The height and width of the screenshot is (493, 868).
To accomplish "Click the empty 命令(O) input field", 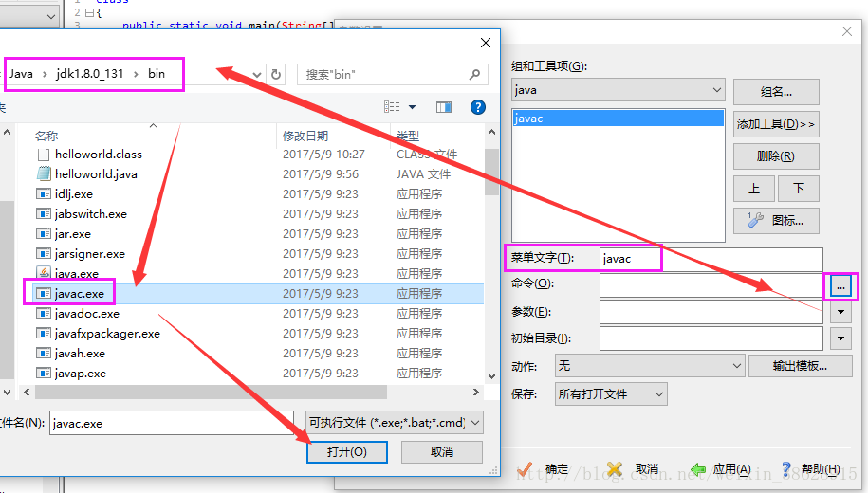I will click(711, 286).
